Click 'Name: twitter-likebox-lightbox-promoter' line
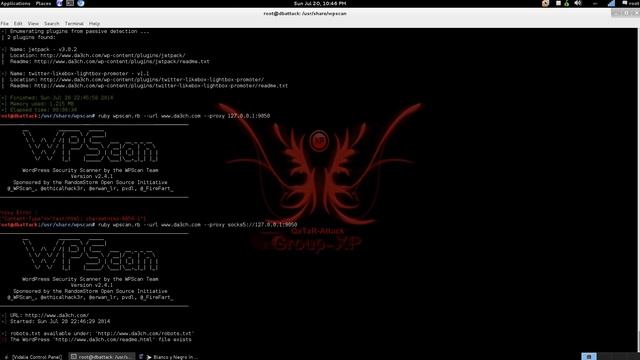The width and height of the screenshot is (640, 360). [x=80, y=74]
